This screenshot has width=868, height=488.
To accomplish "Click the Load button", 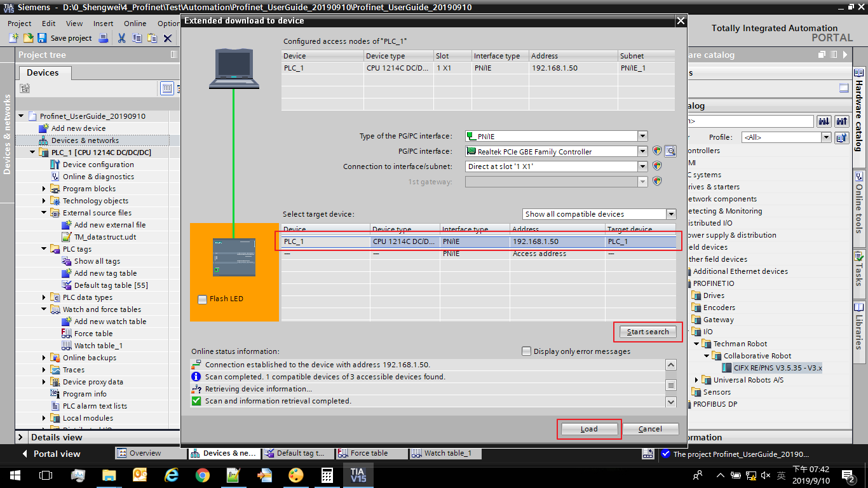I will 589,429.
